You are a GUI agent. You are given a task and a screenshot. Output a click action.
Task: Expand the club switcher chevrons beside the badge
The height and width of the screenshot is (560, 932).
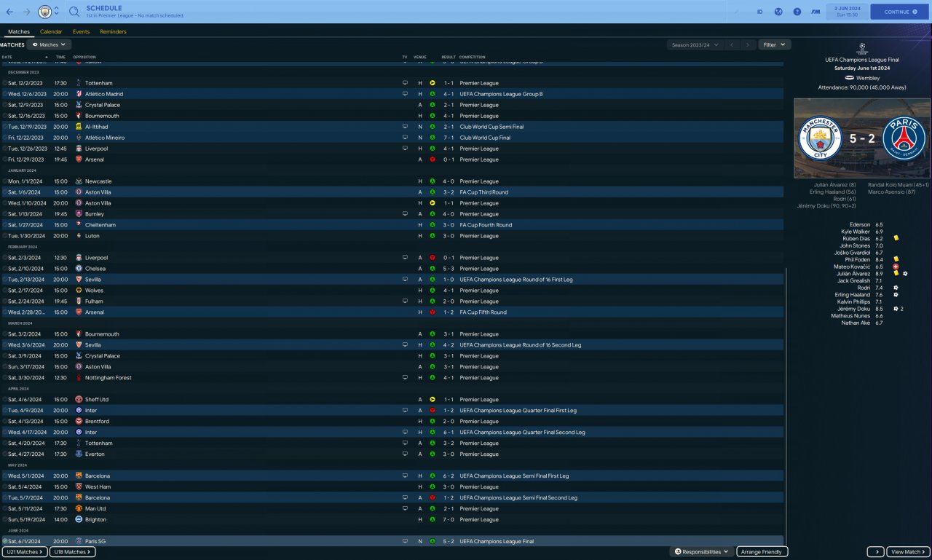point(57,12)
